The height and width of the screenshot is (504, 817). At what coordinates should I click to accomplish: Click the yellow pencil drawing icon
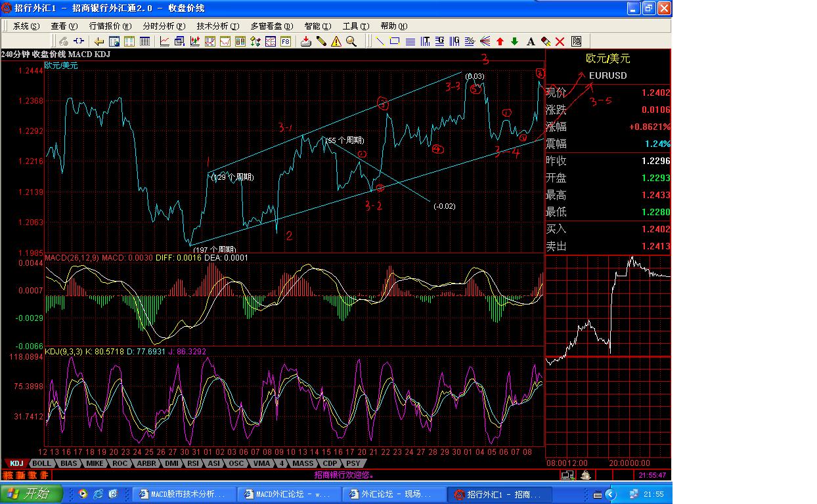click(321, 41)
